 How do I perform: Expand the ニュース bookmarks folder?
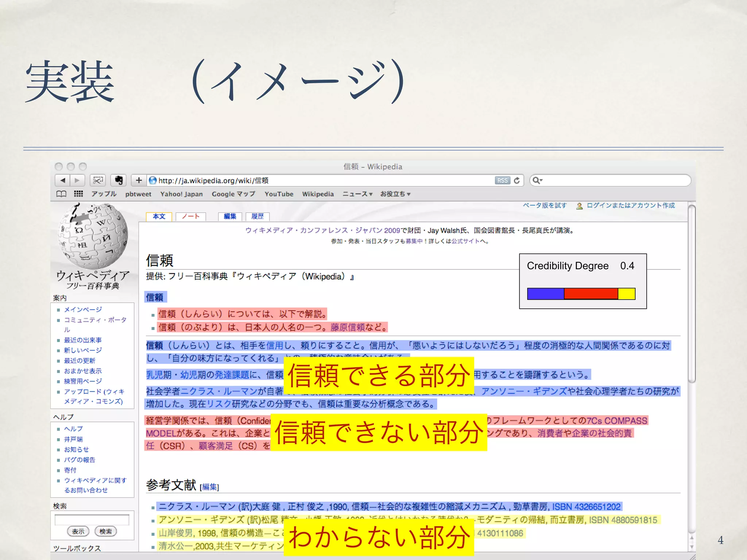pos(357,194)
